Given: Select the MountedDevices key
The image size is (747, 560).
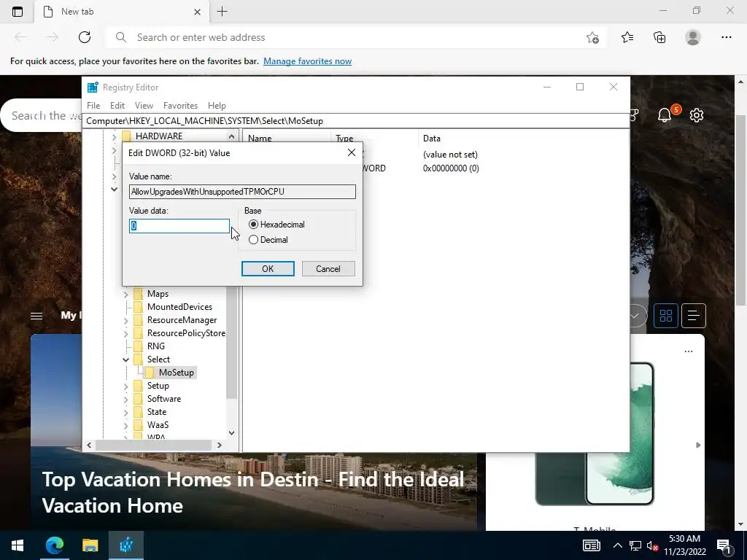Looking at the screenshot, I should (x=179, y=307).
